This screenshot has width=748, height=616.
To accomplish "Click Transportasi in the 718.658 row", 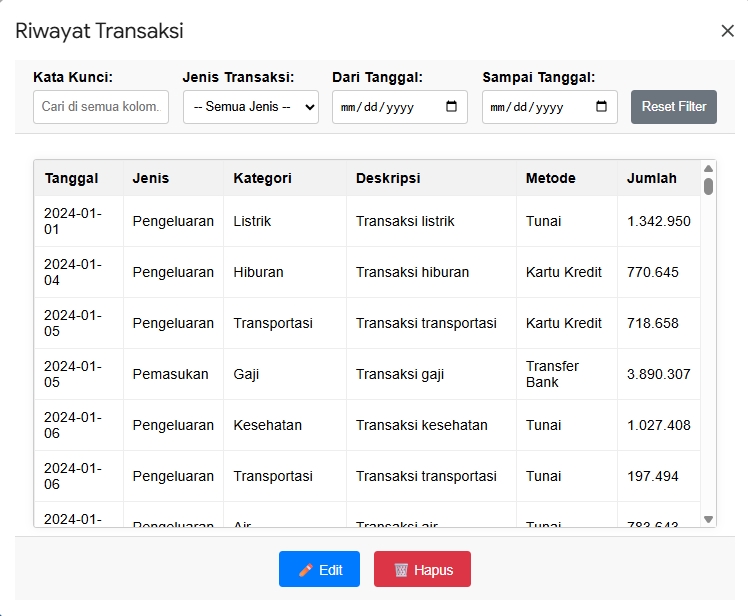I will click(x=285, y=323).
